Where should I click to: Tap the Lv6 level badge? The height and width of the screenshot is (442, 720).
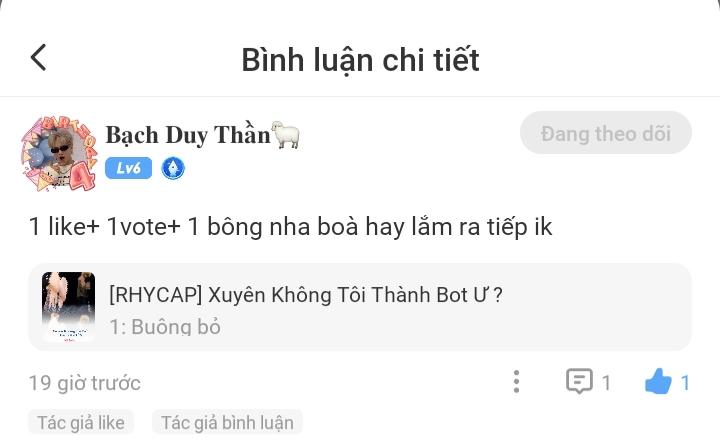coord(128,168)
